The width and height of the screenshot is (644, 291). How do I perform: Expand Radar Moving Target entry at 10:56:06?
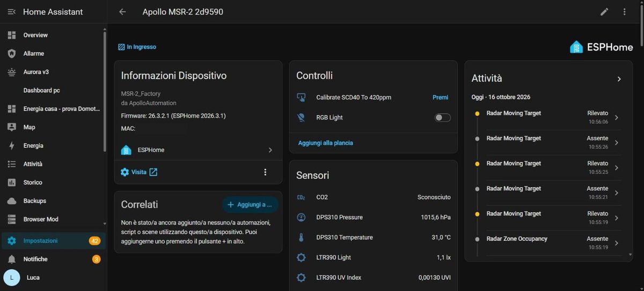coord(616,117)
